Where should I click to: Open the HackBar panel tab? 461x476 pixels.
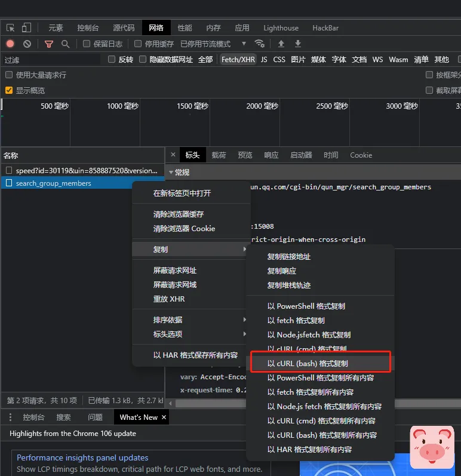coord(325,28)
